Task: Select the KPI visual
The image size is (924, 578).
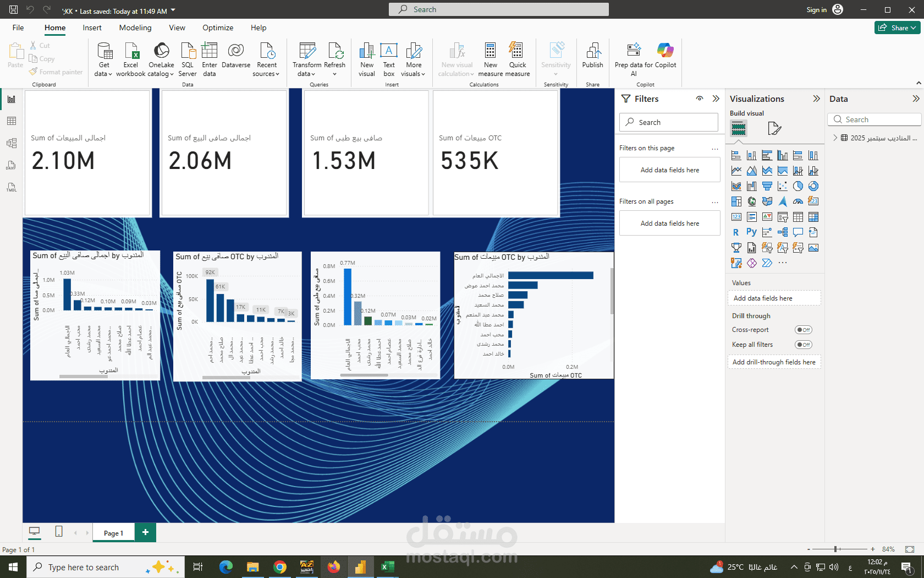Action: [767, 217]
